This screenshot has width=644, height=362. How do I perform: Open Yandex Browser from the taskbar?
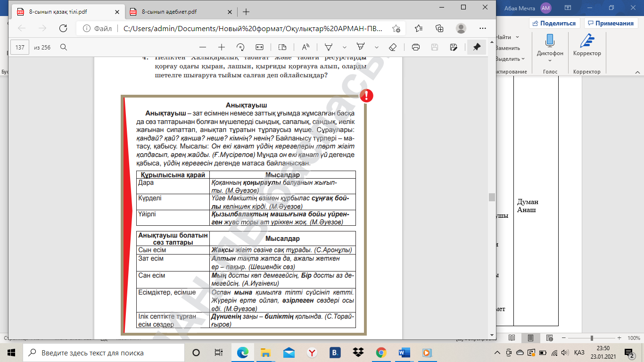(x=312, y=353)
